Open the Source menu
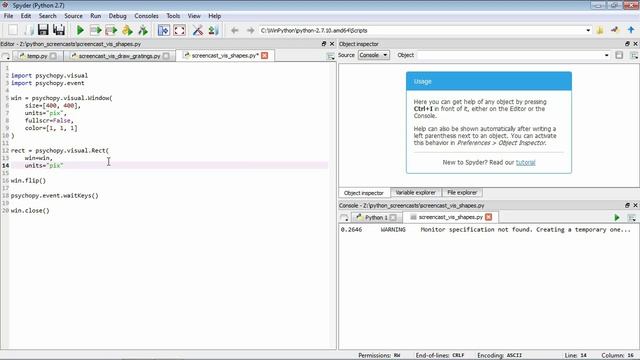640x360 pixels. [x=73, y=16]
